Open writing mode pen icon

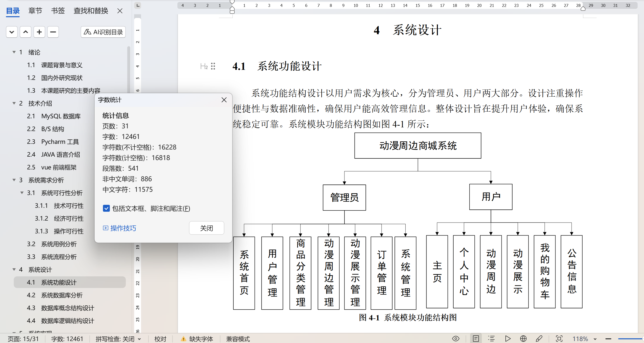(x=539, y=339)
